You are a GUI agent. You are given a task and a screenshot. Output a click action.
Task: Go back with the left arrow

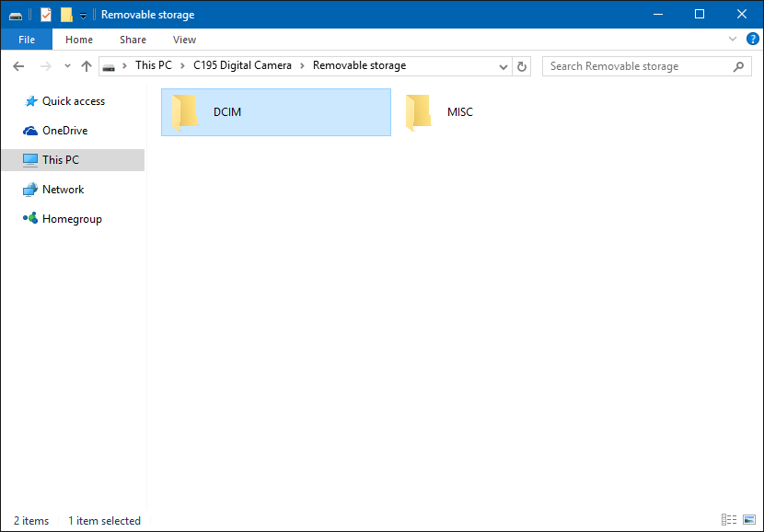coord(18,66)
